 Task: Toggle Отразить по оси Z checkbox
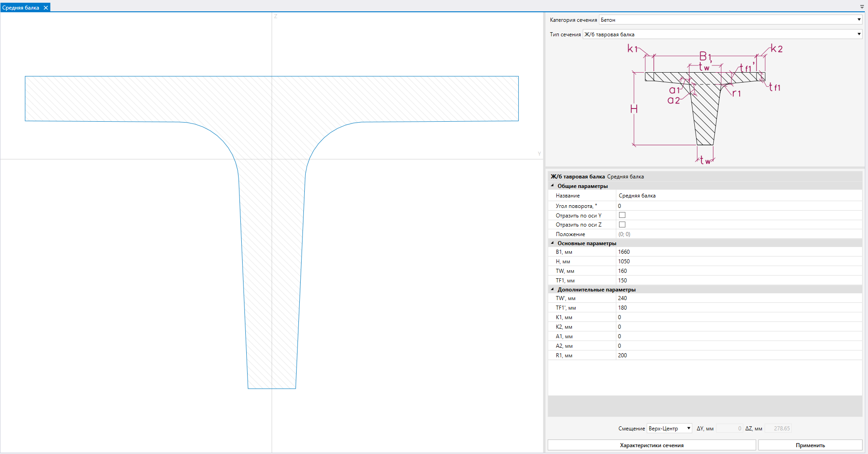tap(622, 225)
